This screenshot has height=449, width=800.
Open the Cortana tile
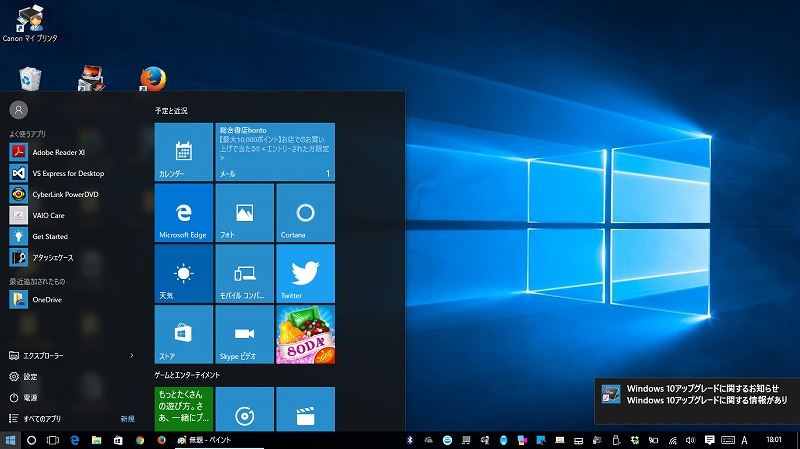[x=305, y=212]
